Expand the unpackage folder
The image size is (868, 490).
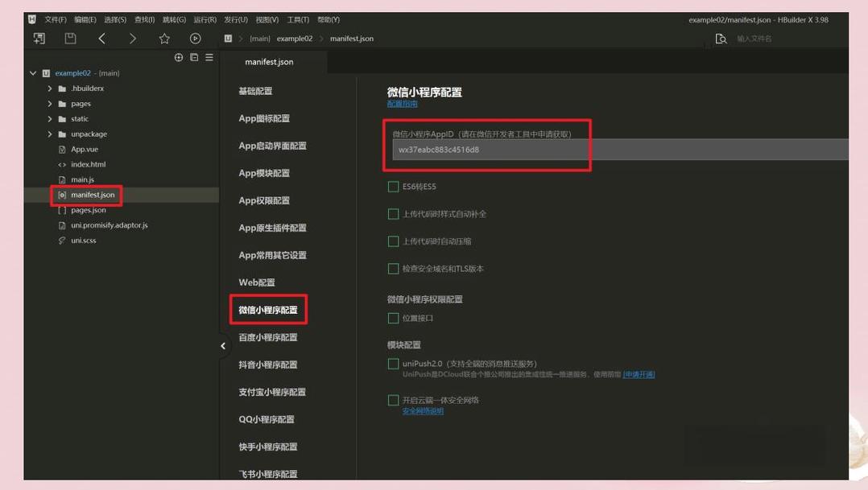49,134
